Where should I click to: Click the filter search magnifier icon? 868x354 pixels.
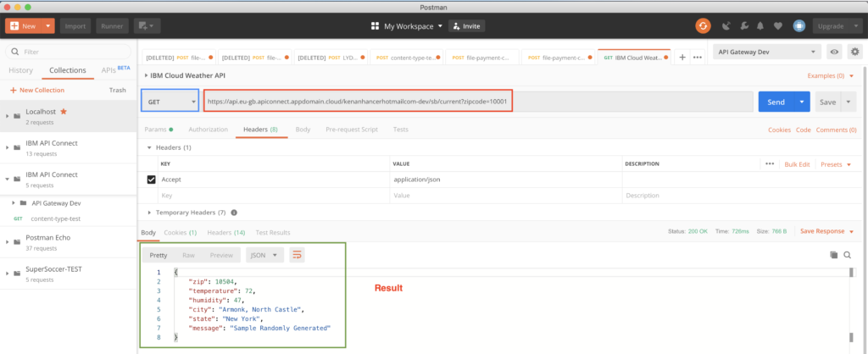15,52
